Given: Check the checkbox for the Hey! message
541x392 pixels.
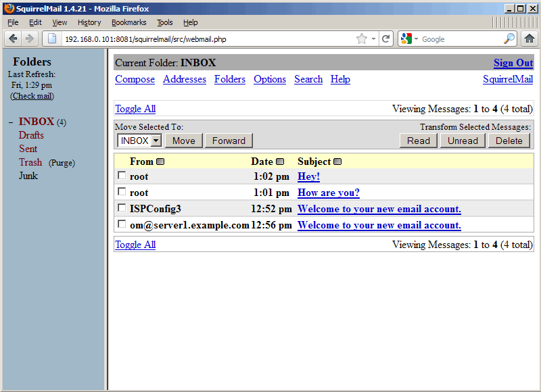Looking at the screenshot, I should pyautogui.click(x=122, y=175).
